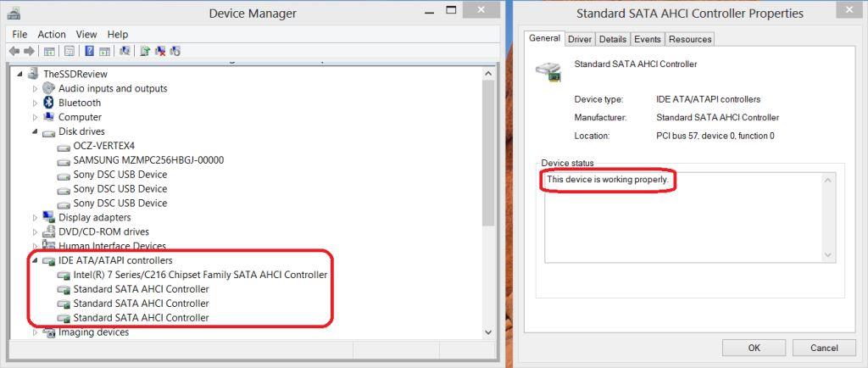This screenshot has width=868, height=368.
Task: Switch to the General tab
Action: (x=545, y=38)
